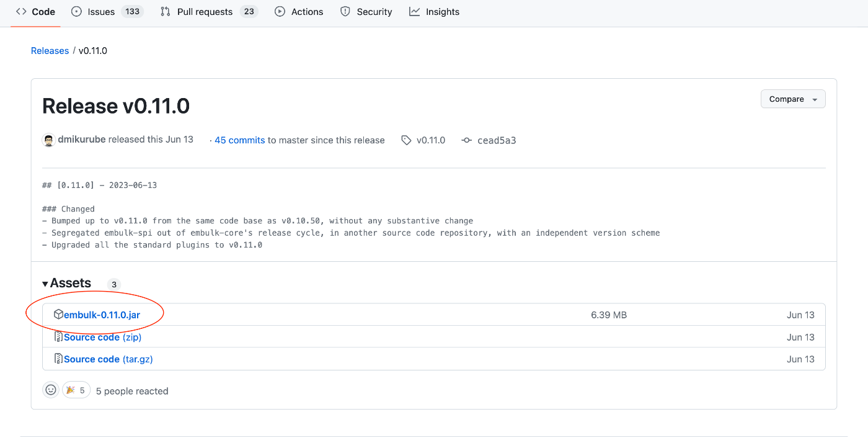Go back to Releases breadcrumb link
This screenshot has width=868, height=448.
pyautogui.click(x=50, y=51)
